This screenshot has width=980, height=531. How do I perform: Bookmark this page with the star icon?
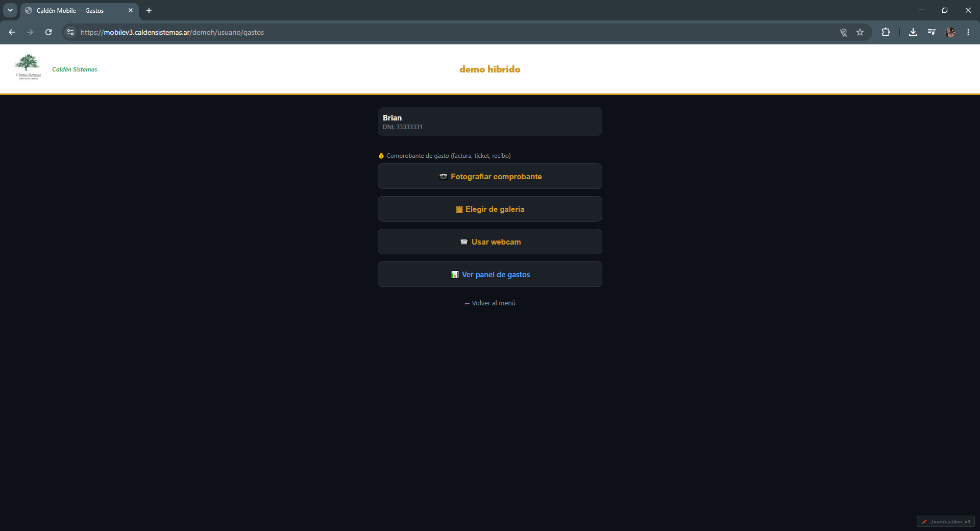tap(860, 32)
